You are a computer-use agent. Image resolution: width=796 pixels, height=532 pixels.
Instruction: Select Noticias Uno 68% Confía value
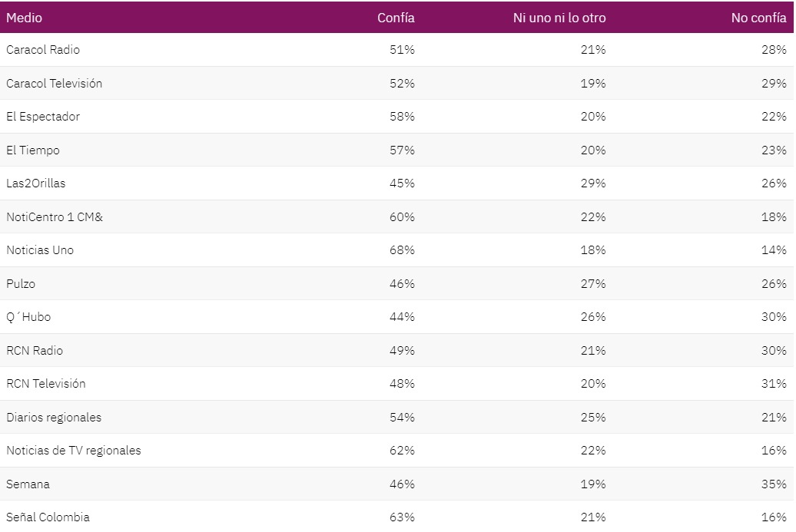pos(402,250)
